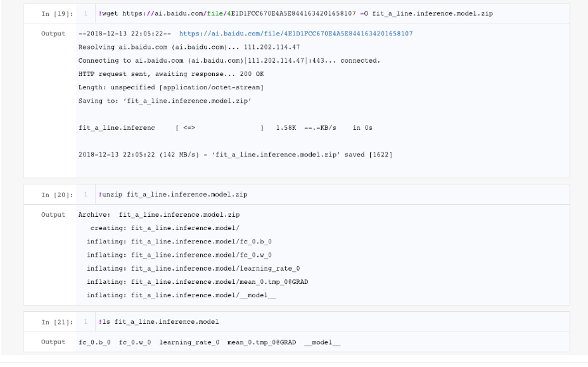Click line number 1 of ls cell
588x367 pixels.
tap(86, 321)
